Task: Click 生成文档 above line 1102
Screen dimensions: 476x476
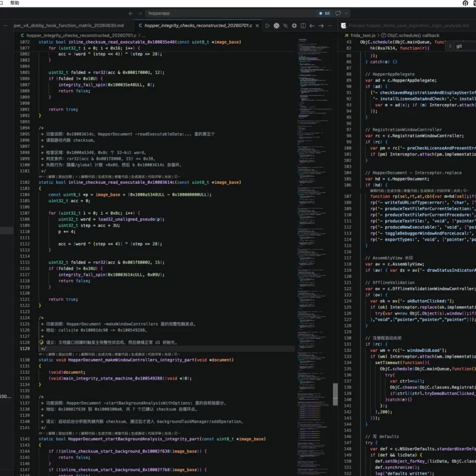Action: point(104,176)
